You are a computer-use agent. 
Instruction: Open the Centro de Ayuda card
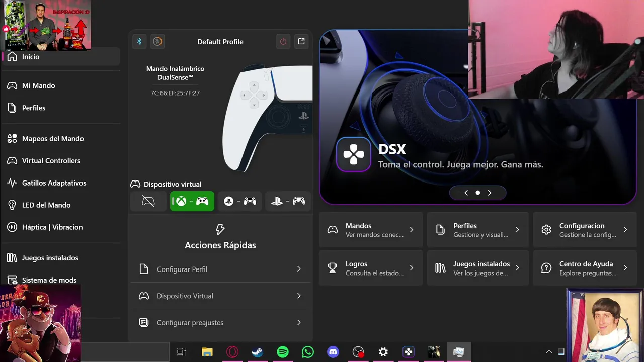(585, 268)
